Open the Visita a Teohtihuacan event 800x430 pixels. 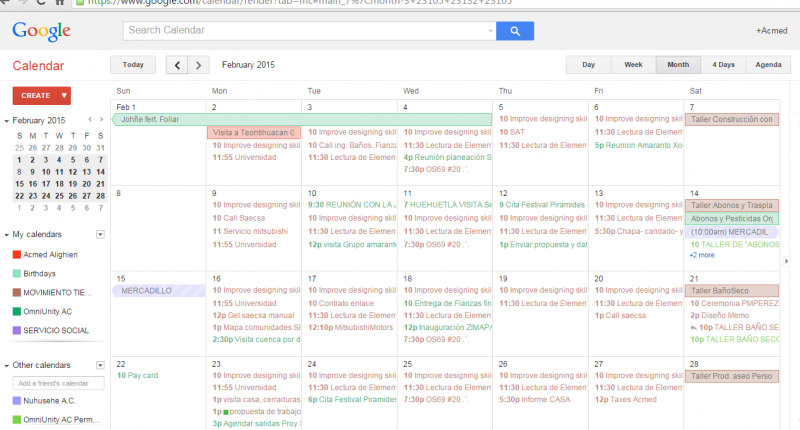click(254, 133)
